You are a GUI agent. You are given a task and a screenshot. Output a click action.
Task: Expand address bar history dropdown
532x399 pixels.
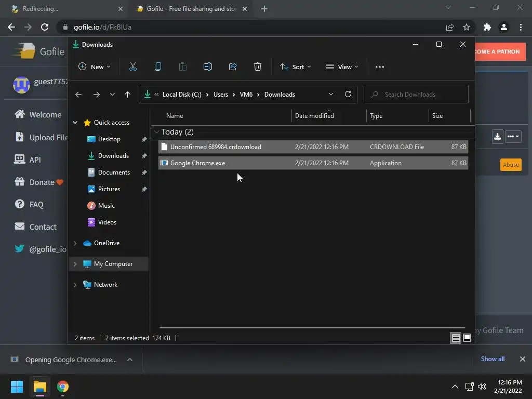[x=331, y=95]
